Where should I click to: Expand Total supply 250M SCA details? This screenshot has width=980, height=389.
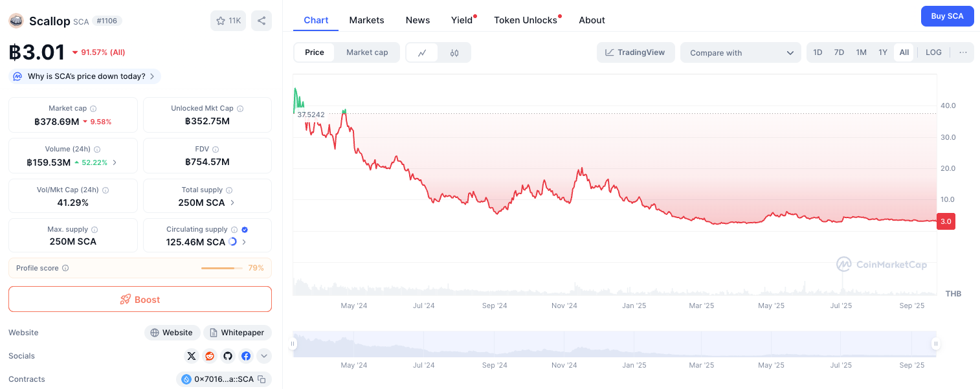232,203
